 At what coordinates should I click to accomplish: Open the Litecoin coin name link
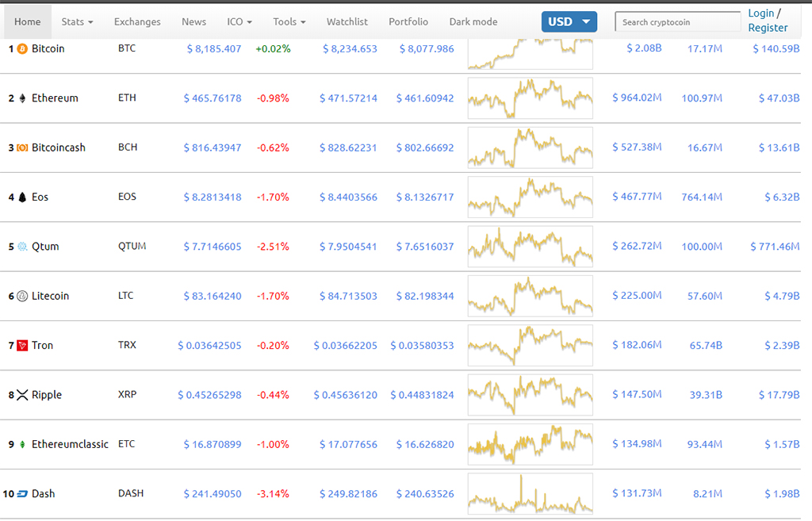pyautogui.click(x=50, y=296)
